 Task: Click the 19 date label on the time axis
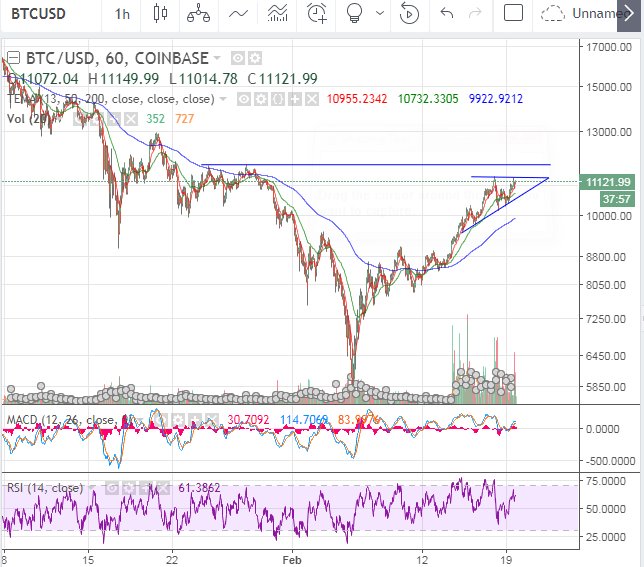coord(506,560)
